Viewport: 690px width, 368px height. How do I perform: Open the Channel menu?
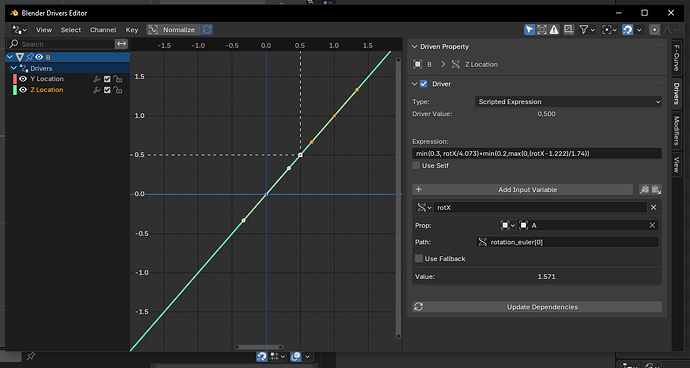click(103, 30)
